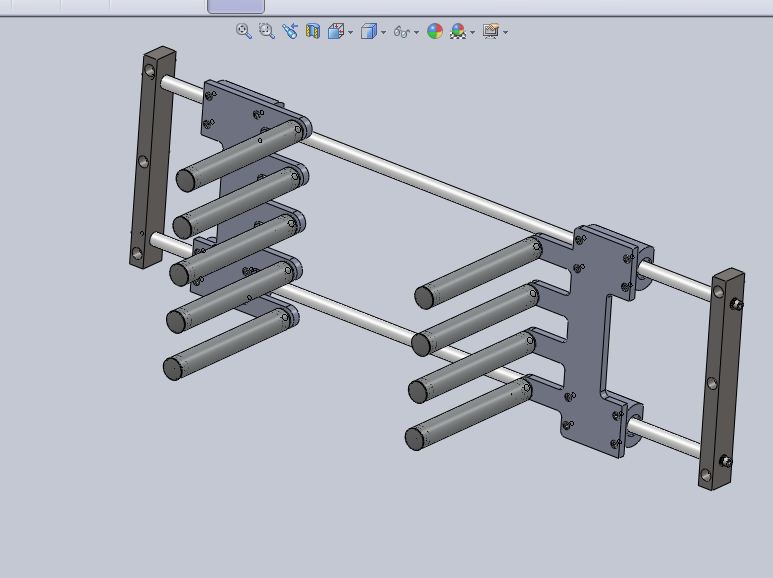Expand the View Orientation dropdown arrow
This screenshot has height=578, width=773.
[350, 33]
